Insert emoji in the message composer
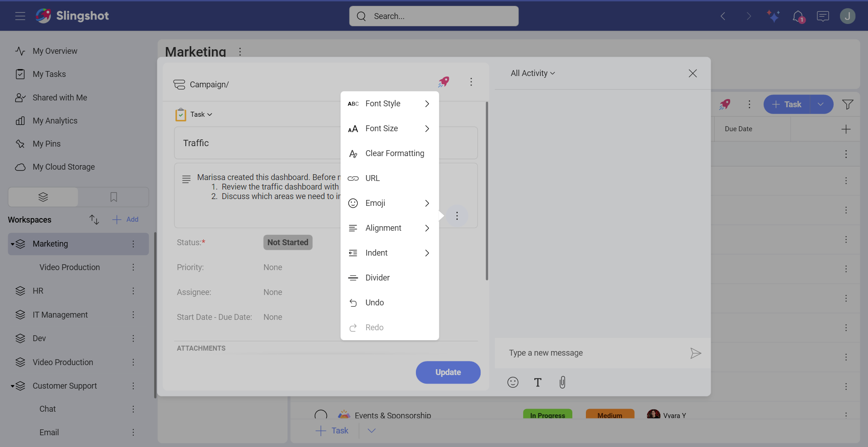This screenshot has width=868, height=447. [x=513, y=382]
